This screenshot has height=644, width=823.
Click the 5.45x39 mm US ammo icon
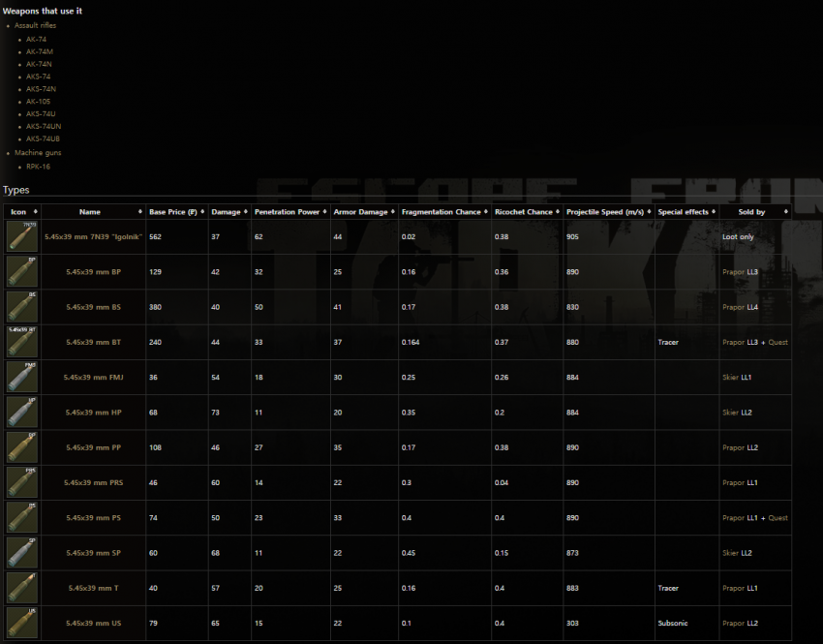(21, 623)
